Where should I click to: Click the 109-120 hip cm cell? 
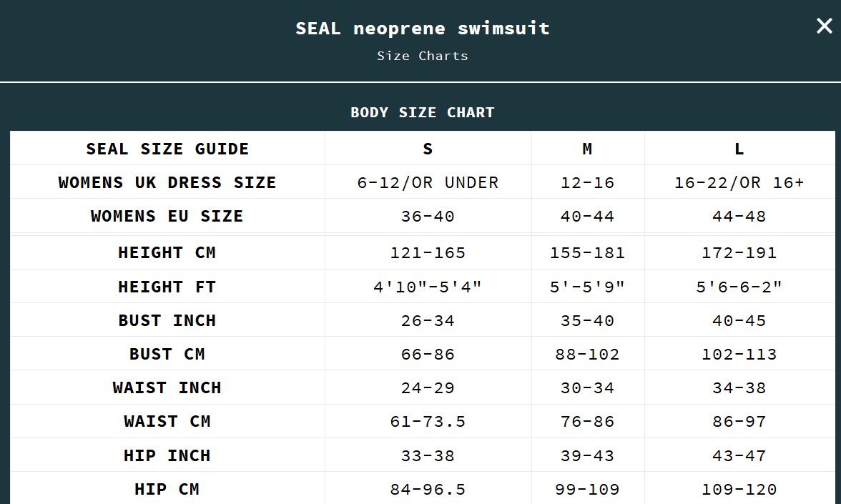click(739, 489)
